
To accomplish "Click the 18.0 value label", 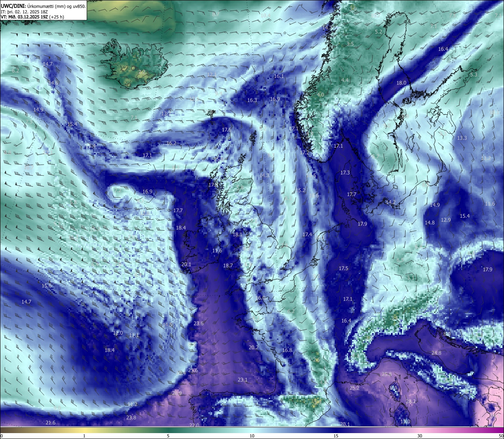I will tap(401, 83).
